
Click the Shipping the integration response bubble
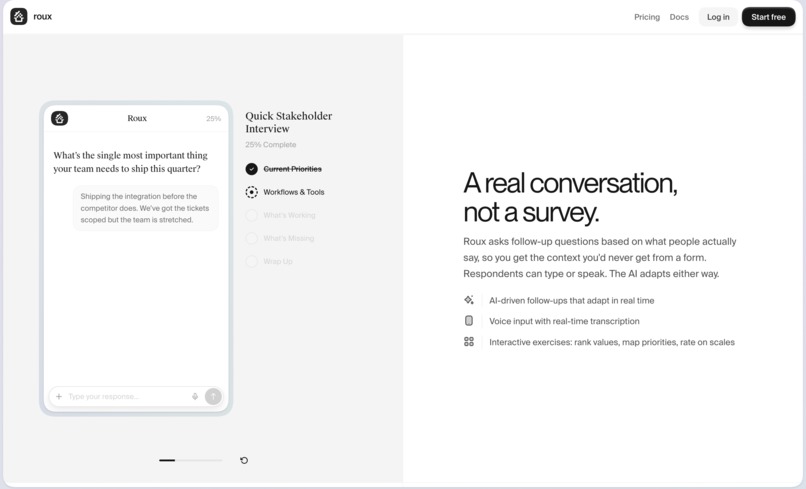[x=145, y=208]
